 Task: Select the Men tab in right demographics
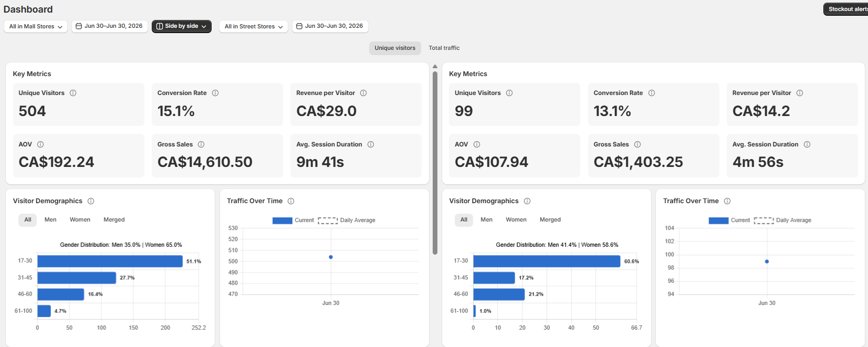(487, 220)
